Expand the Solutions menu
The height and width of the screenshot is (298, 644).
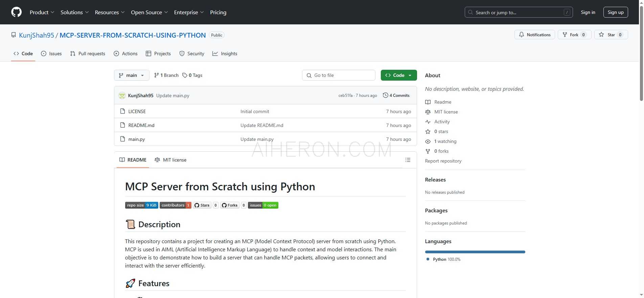75,12
